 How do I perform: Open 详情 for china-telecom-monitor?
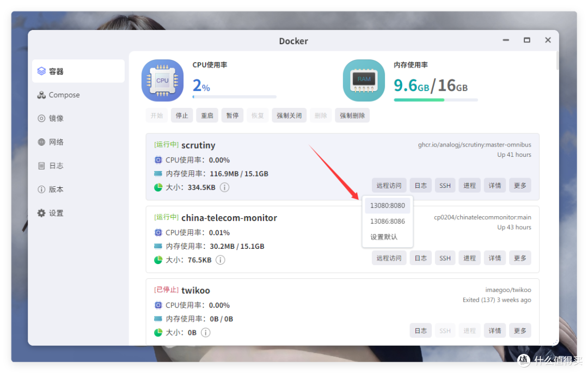pyautogui.click(x=494, y=258)
